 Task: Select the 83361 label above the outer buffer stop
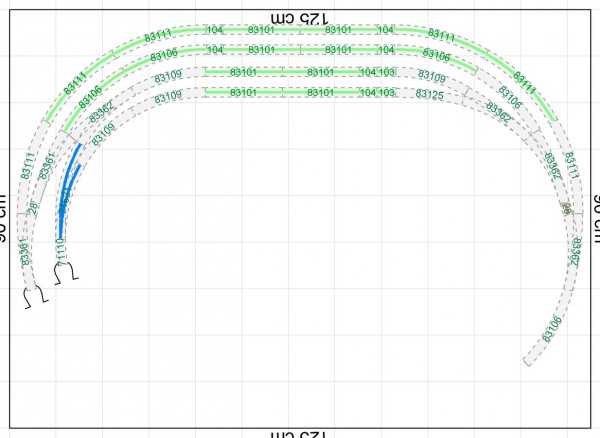(x=25, y=251)
